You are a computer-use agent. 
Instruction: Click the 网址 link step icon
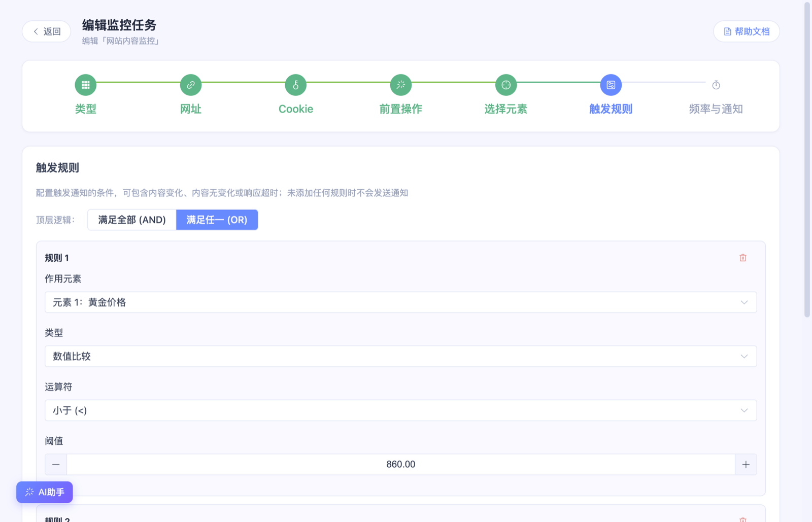click(x=191, y=85)
